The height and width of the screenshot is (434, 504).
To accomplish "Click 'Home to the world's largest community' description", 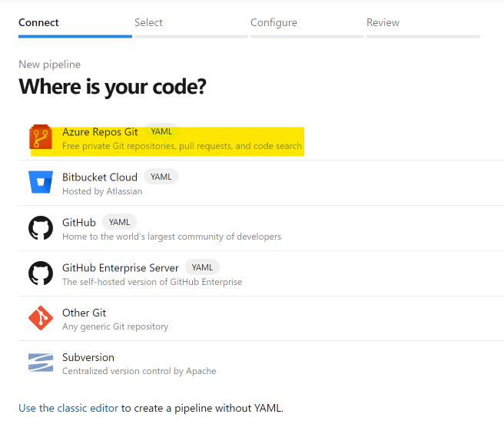I will pos(171,237).
